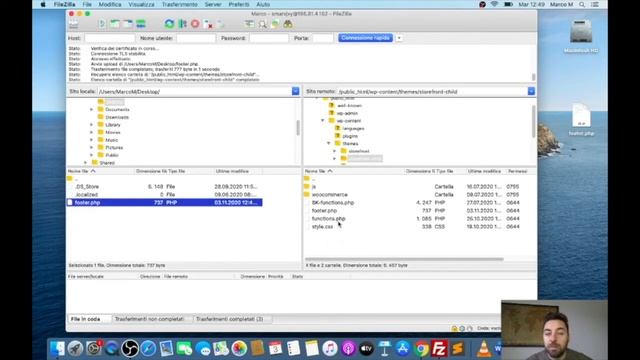The height and width of the screenshot is (360, 640).
Task: Select remote BK-functions.php file
Action: tap(333, 203)
